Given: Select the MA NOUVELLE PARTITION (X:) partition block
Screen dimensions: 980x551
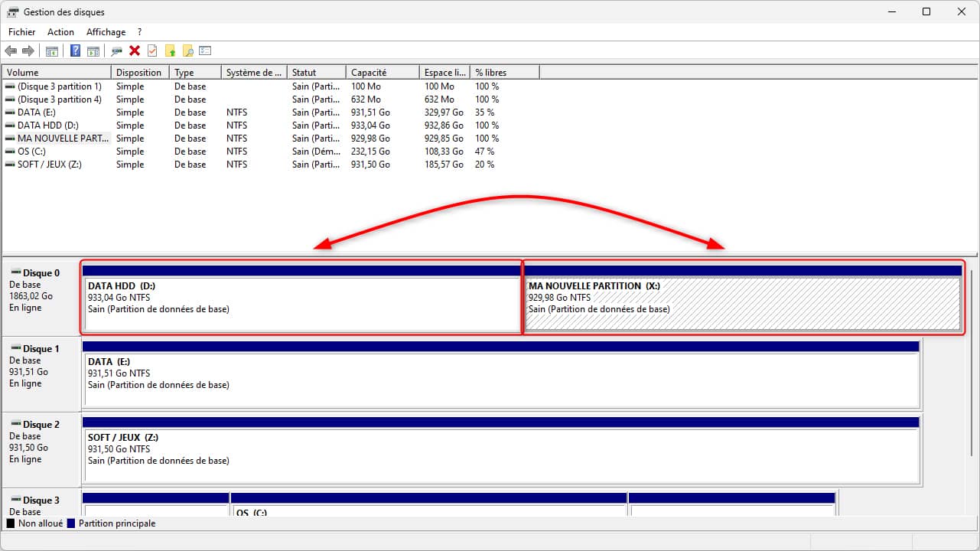Looking at the screenshot, I should (743, 298).
